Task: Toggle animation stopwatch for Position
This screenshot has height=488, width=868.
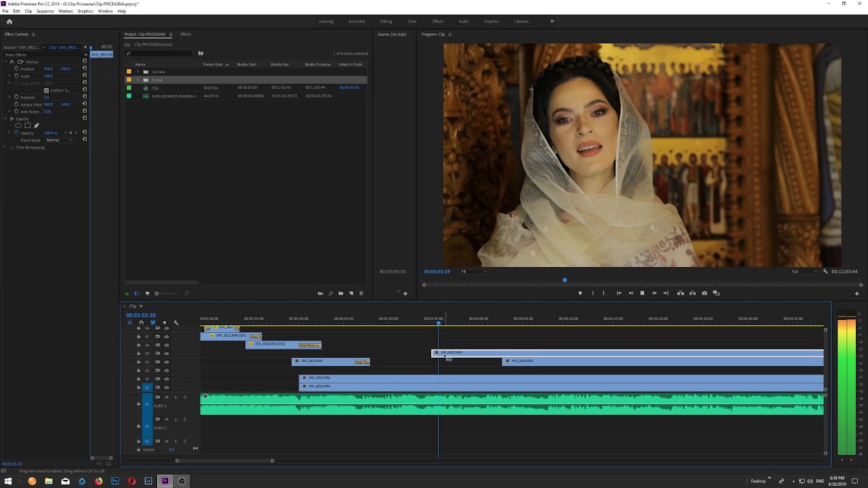Action: point(16,68)
